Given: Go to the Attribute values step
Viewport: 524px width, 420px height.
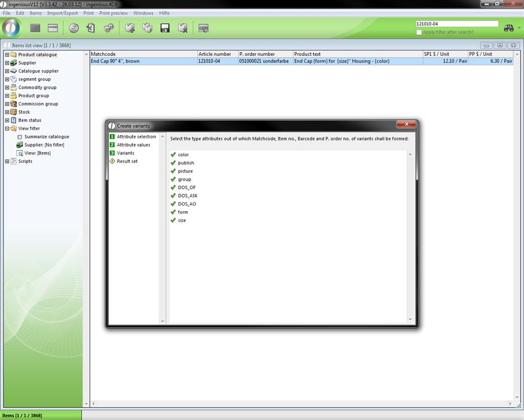Looking at the screenshot, I should (x=133, y=145).
